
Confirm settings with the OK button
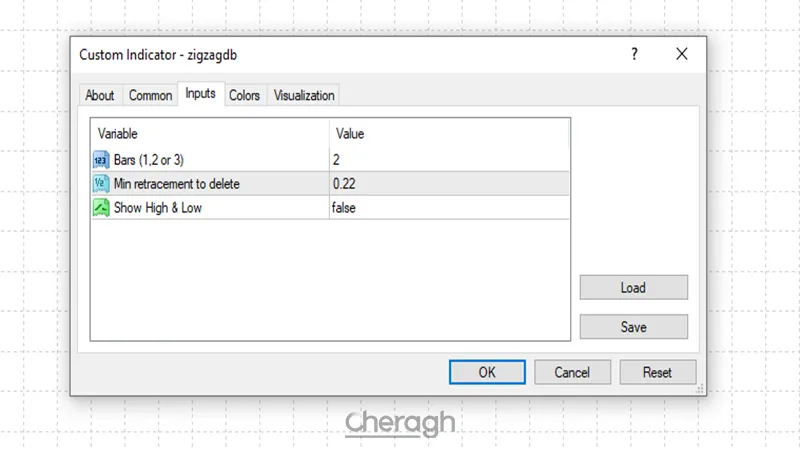(487, 372)
